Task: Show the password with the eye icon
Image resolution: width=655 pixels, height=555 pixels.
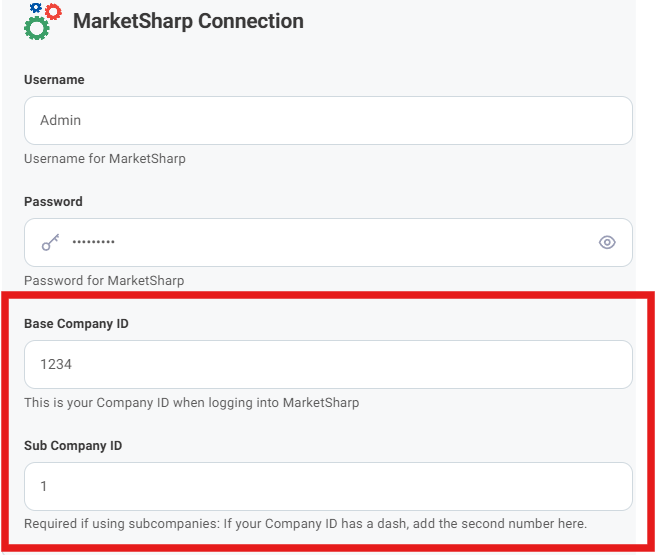Action: click(607, 242)
